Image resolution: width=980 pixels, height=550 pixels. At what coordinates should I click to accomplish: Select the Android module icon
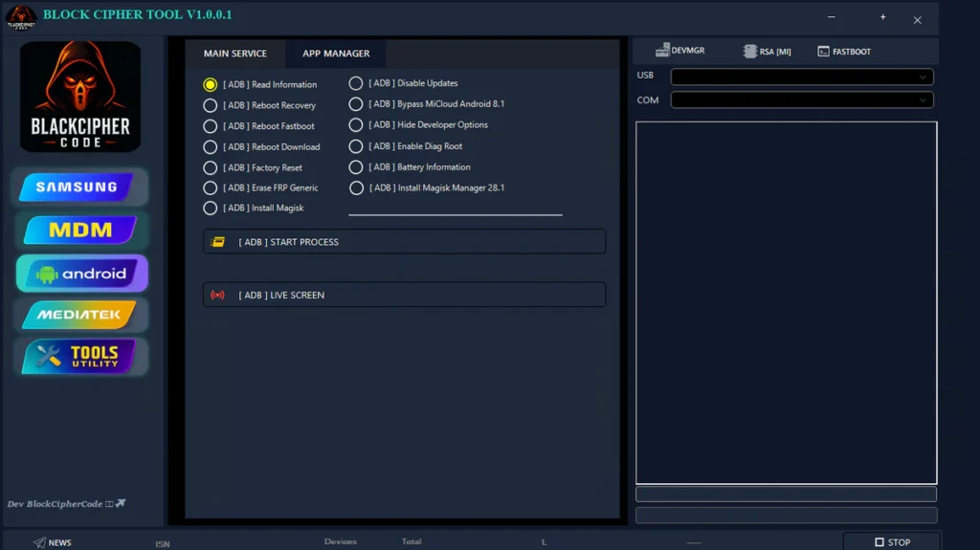(x=81, y=274)
